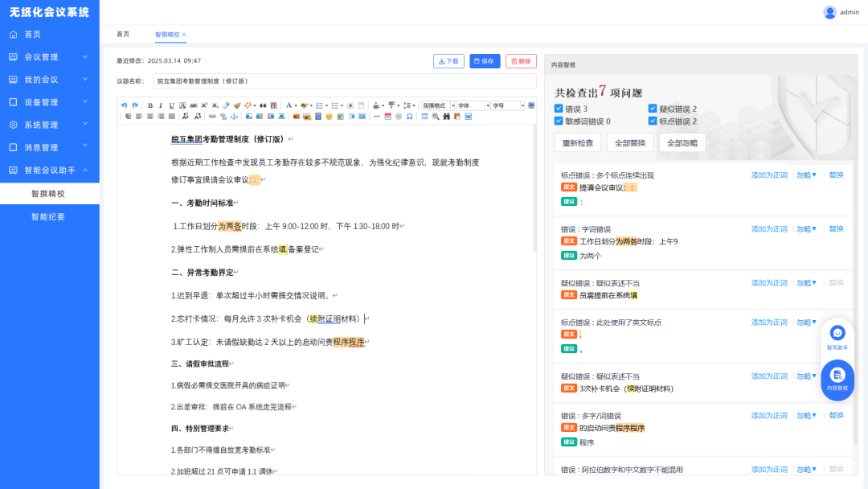Open the 智写助手 floating assistant icon
This screenshot has width=868, height=489.
[837, 336]
